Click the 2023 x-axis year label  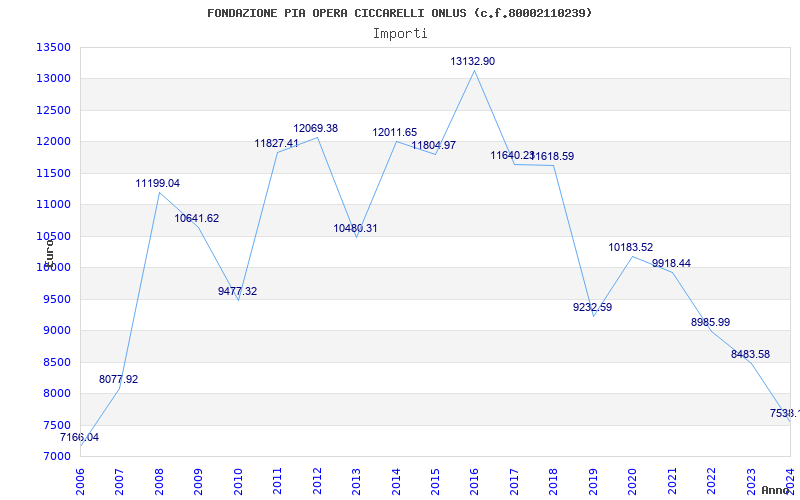[x=751, y=481]
